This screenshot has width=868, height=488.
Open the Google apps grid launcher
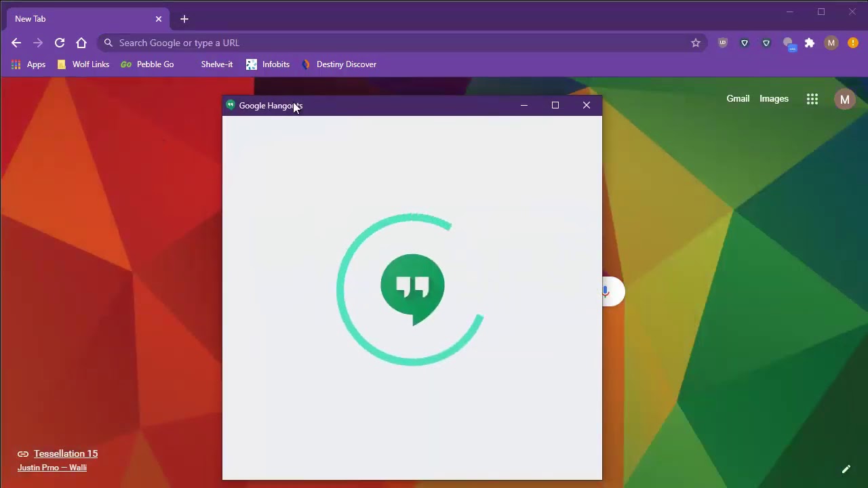812,99
